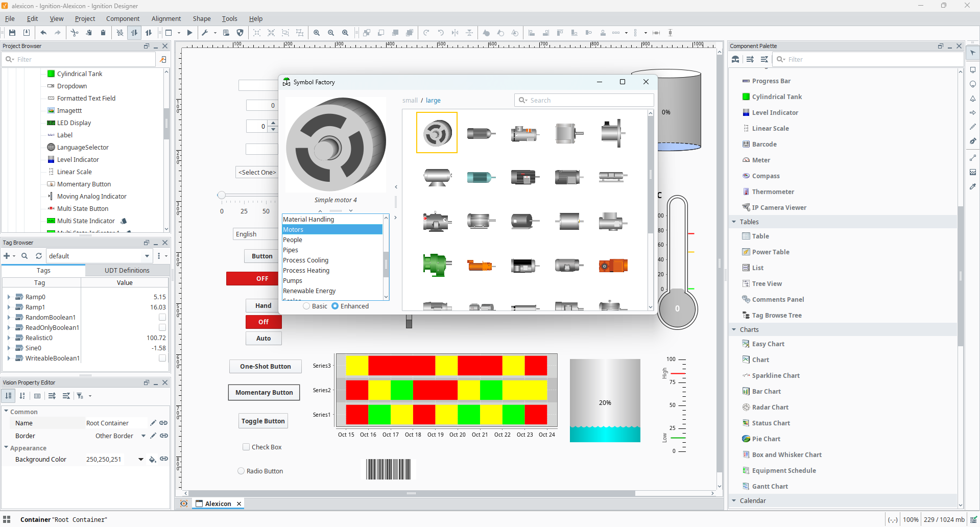Click the background color 250,250,251 dropdown arrow
The height and width of the screenshot is (527, 980).
tap(141, 459)
